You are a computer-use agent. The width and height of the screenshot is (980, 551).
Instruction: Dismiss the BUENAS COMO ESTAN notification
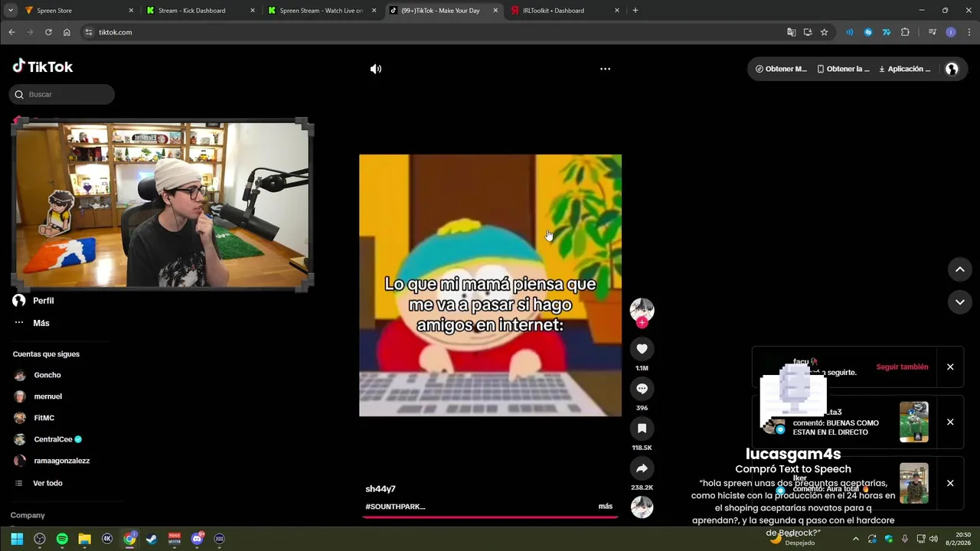[x=950, y=422]
